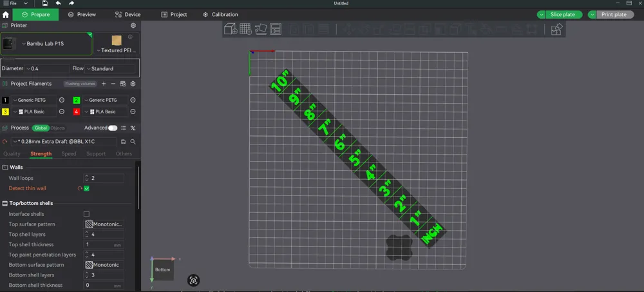Save the process preset with disk icon
This screenshot has height=292, width=644.
pyautogui.click(x=123, y=141)
